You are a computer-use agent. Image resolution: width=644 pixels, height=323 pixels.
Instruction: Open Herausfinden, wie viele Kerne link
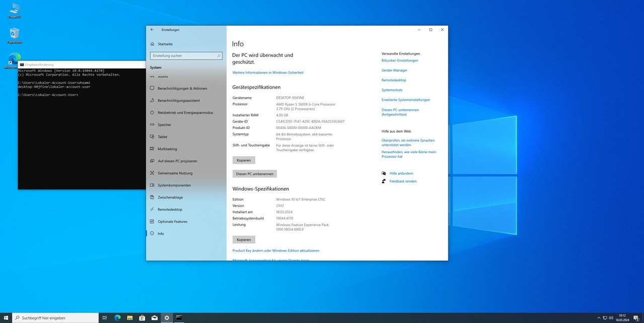[x=409, y=154]
